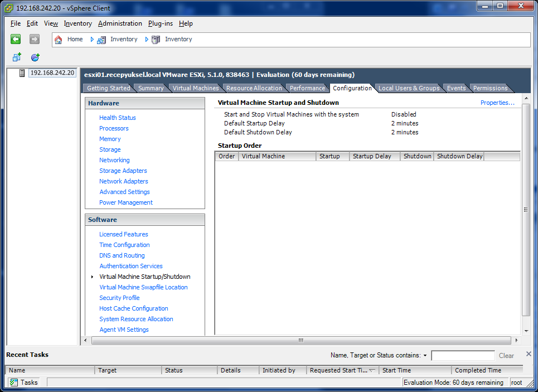Click the vSphere Client title bar icon

point(8,8)
